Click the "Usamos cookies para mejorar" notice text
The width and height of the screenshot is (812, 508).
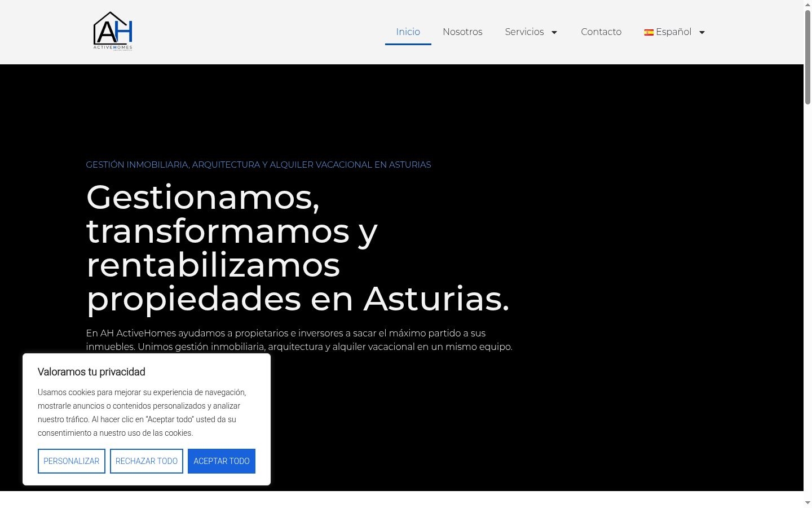[x=142, y=413]
